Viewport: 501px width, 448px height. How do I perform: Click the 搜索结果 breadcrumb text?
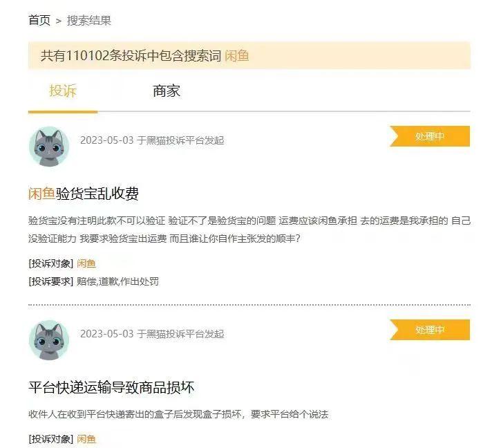89,21
